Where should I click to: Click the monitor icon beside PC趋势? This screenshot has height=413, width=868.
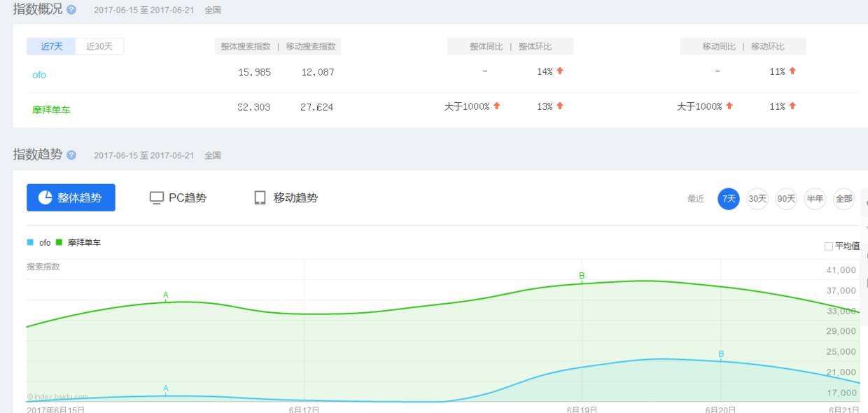(157, 198)
